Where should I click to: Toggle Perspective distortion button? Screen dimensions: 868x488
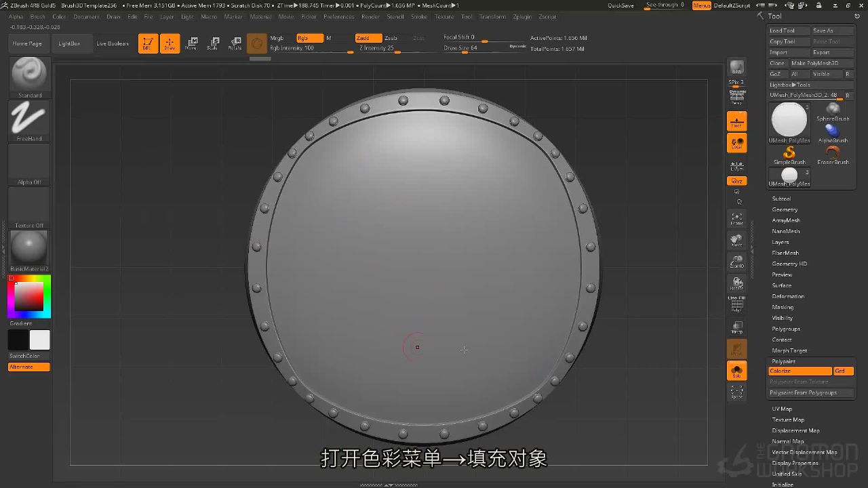[x=736, y=99]
